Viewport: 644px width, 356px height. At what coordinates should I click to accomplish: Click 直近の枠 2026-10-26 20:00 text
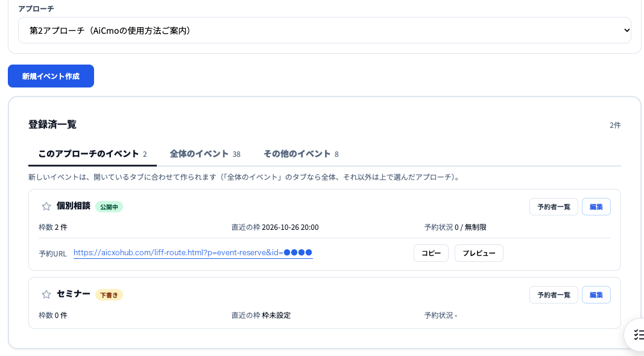tap(275, 227)
